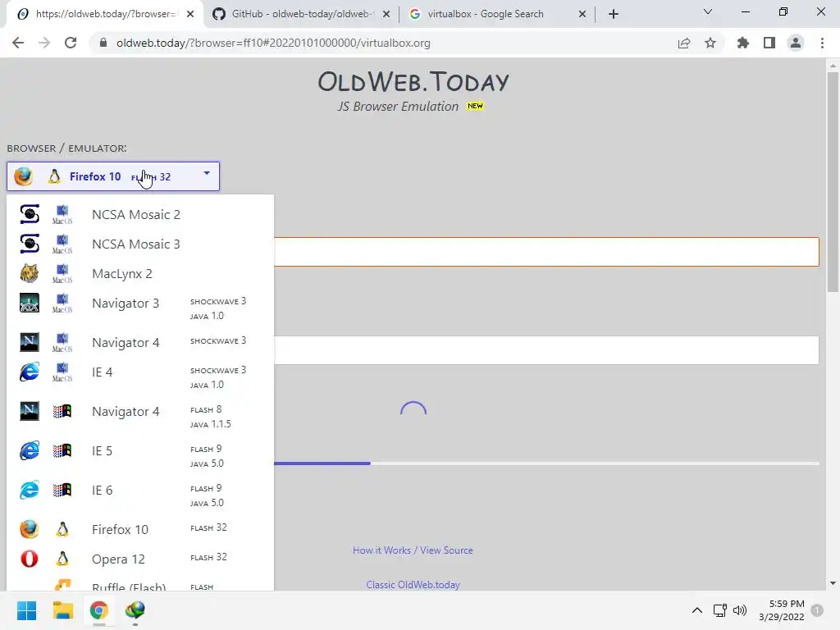Click the Chrome taskbar icon
This screenshot has height=630, width=840.
[99, 610]
